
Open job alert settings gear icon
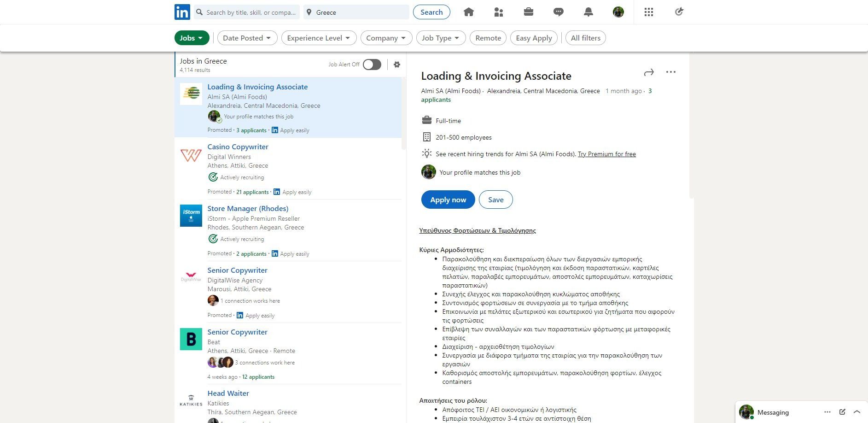(397, 65)
